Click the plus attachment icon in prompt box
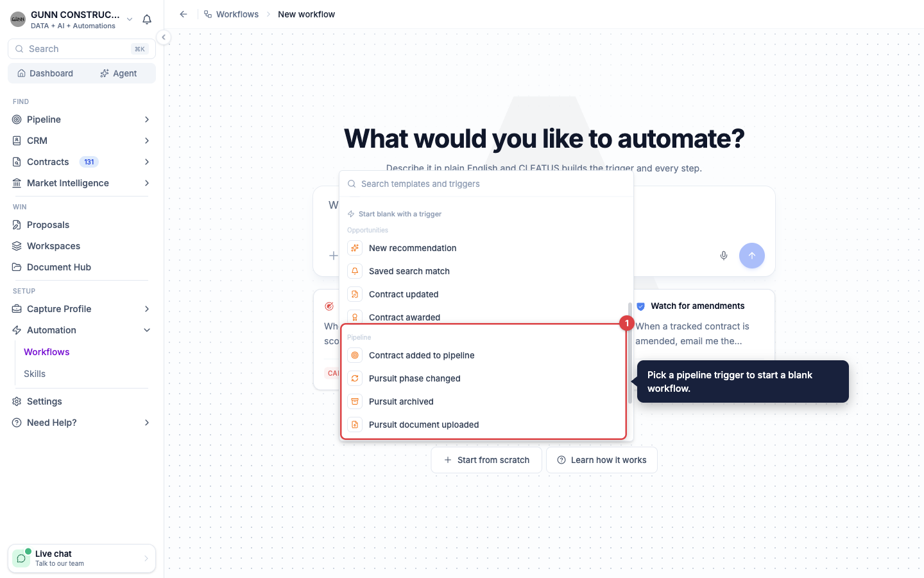Viewport: 924px width, 578px height. [x=334, y=256]
